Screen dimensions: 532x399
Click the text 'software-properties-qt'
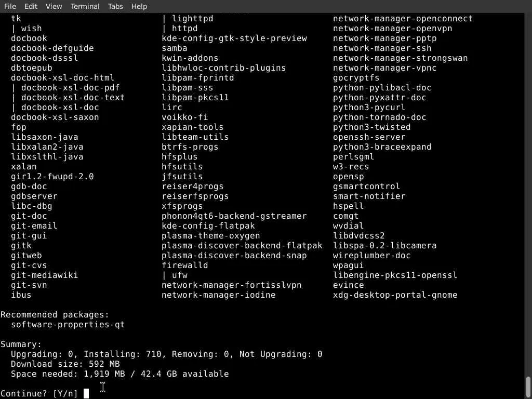coord(68,325)
